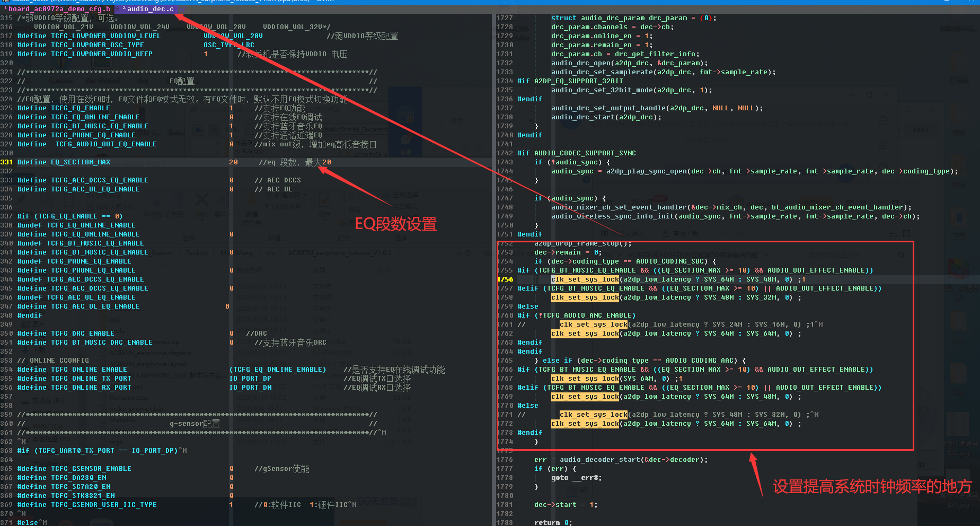This screenshot has width=980, height=526.
Task: Select TCFG_LOWPOWER_VDDIO_KEEP on line 319
Action: (102, 54)
